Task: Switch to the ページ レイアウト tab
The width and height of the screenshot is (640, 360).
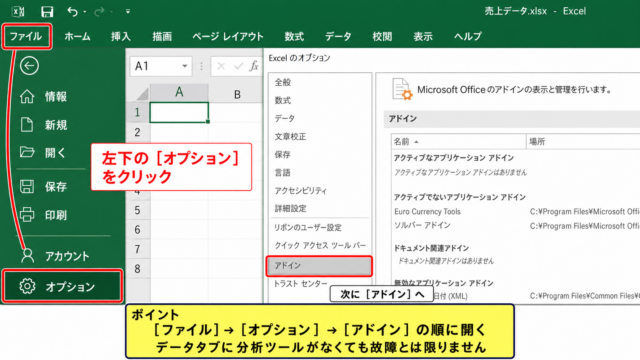Action: point(228,36)
